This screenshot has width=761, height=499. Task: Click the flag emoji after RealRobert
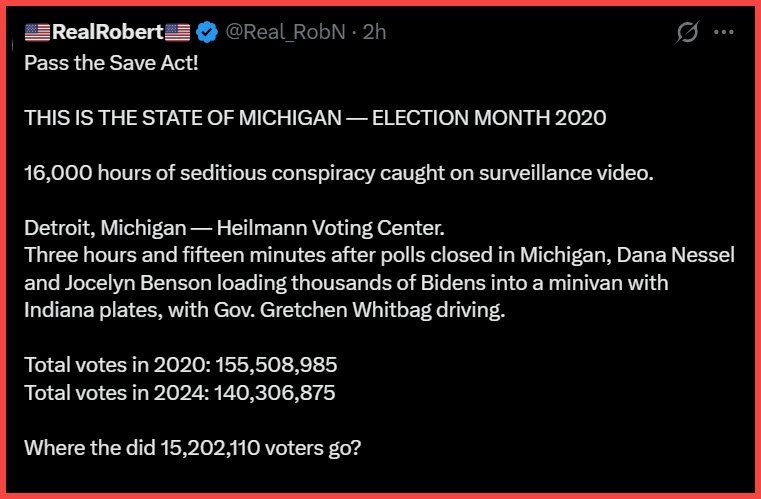[x=178, y=32]
